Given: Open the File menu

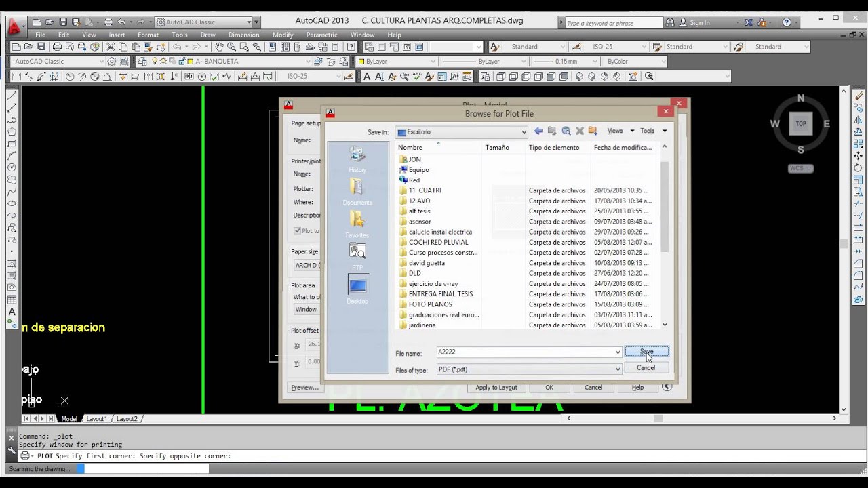Looking at the screenshot, I should pos(40,35).
